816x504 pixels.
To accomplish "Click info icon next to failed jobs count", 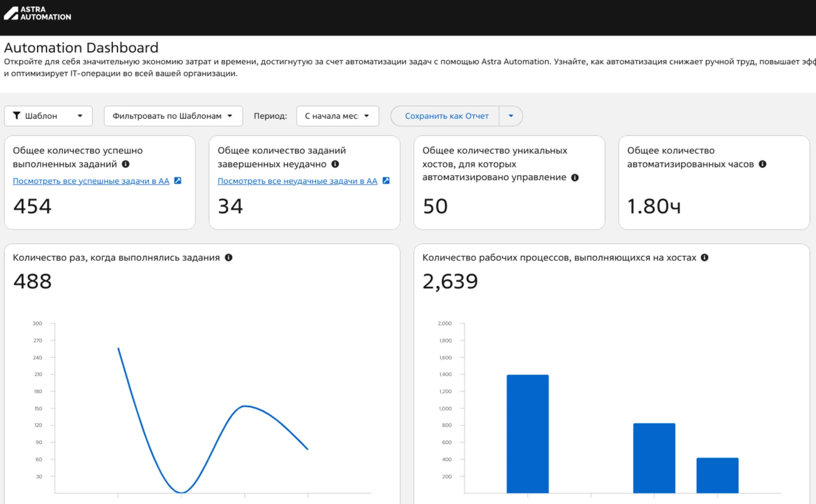I will (335, 164).
